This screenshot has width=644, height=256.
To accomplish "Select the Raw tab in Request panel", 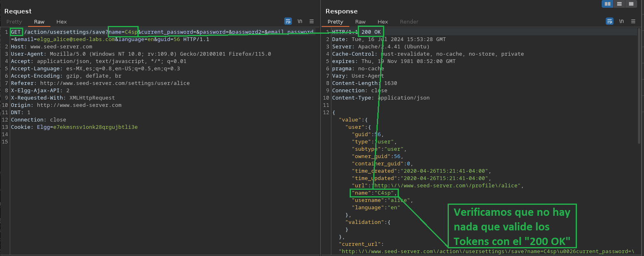I will click(x=39, y=22).
